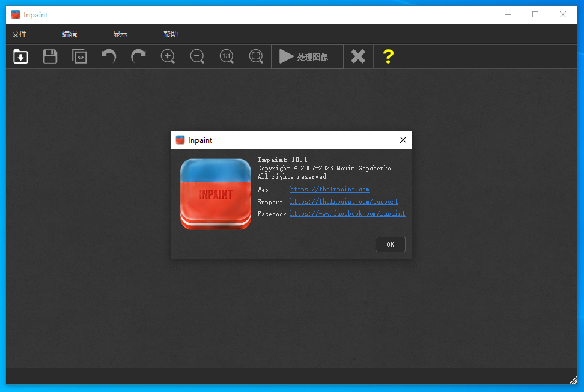Open the 编辑 menu
The height and width of the screenshot is (392, 584).
[70, 34]
